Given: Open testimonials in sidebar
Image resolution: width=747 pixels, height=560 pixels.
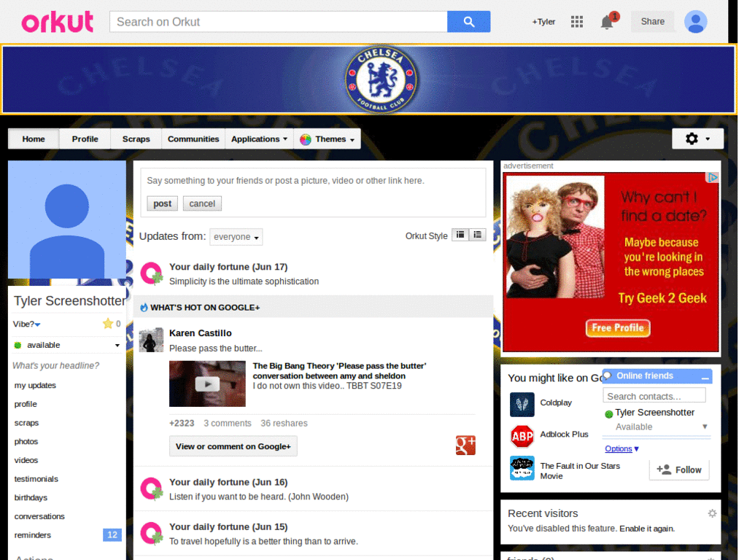Looking at the screenshot, I should (36, 479).
